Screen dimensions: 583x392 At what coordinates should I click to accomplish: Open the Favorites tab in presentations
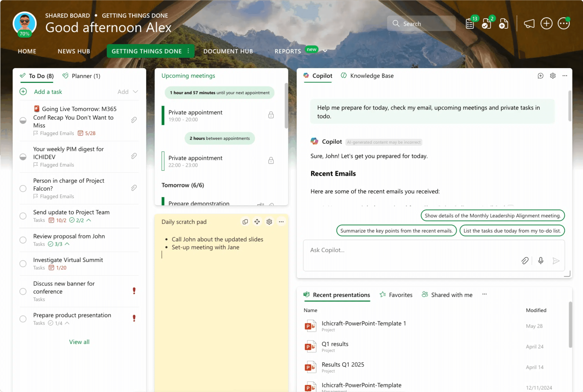(x=396, y=295)
